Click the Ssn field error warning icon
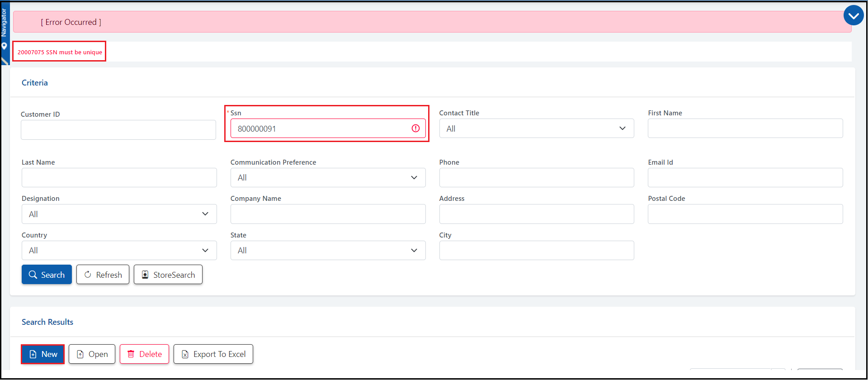 (415, 128)
